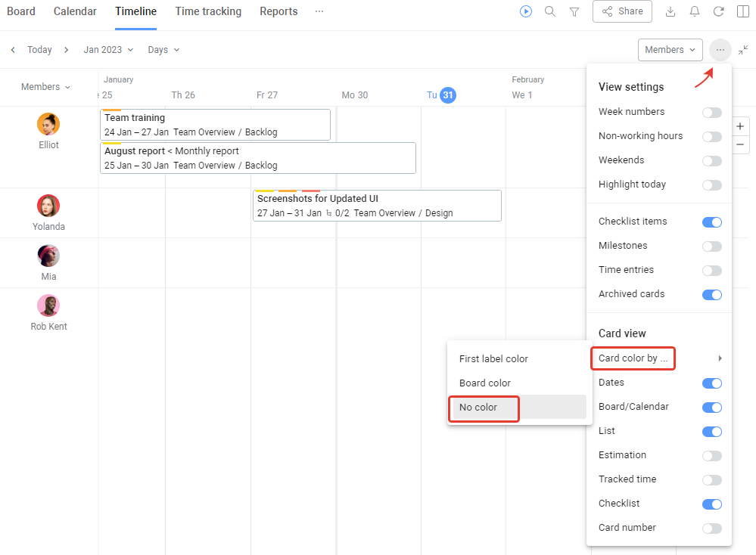Disable the Checklist items toggle
Image resolution: width=756 pixels, height=555 pixels.
pos(711,222)
